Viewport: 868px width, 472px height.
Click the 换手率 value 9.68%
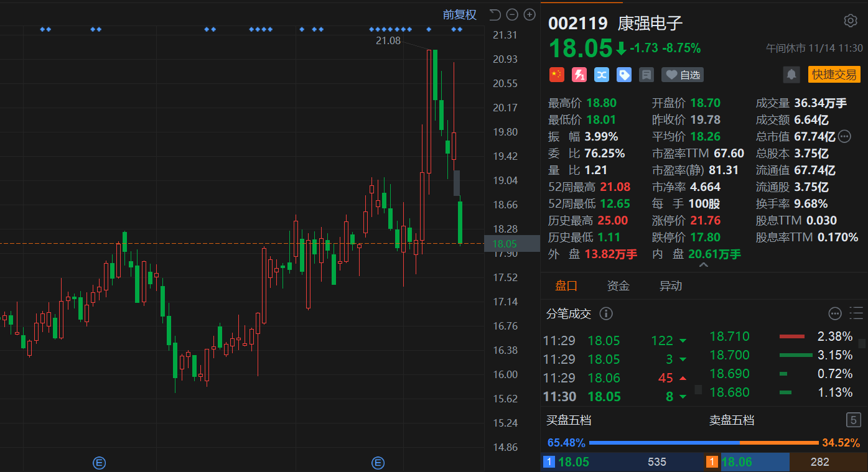coord(811,203)
